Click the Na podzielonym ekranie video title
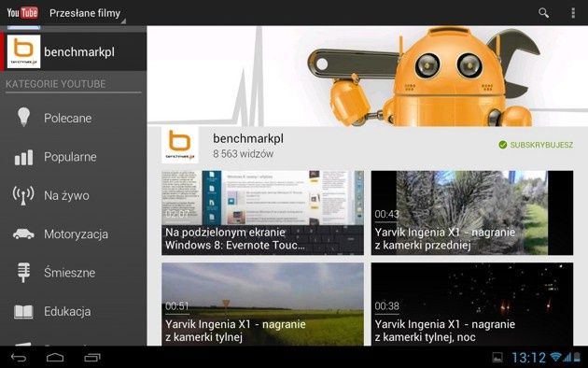 click(235, 239)
